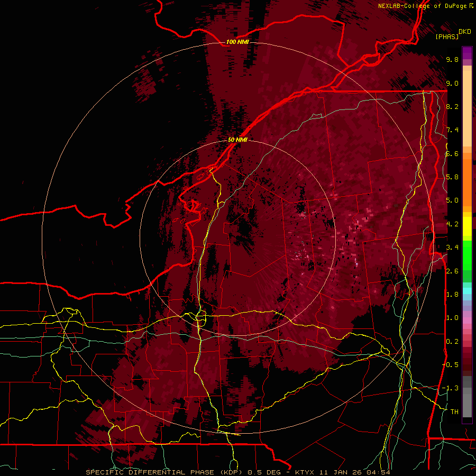Click the [PHAS] legend heading
The width and height of the screenshot is (476, 476).
coord(447,37)
